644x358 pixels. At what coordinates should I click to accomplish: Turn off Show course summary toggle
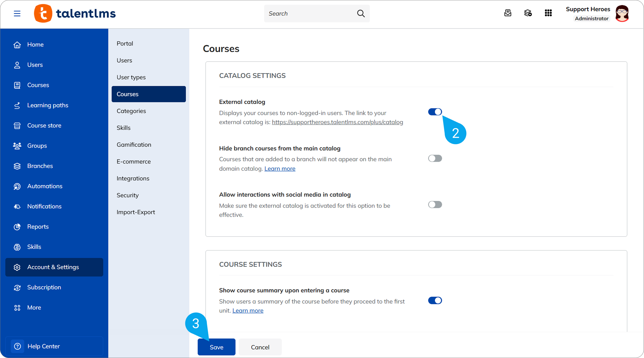click(x=435, y=301)
